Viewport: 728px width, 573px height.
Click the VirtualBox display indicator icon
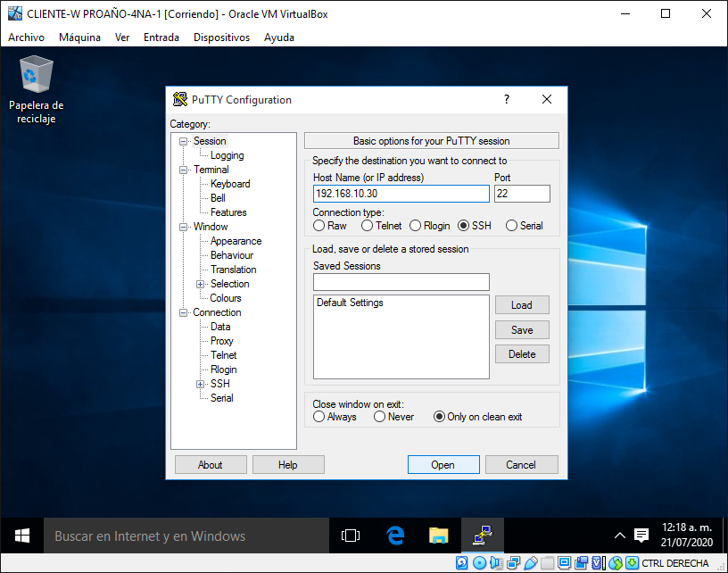pos(564,563)
